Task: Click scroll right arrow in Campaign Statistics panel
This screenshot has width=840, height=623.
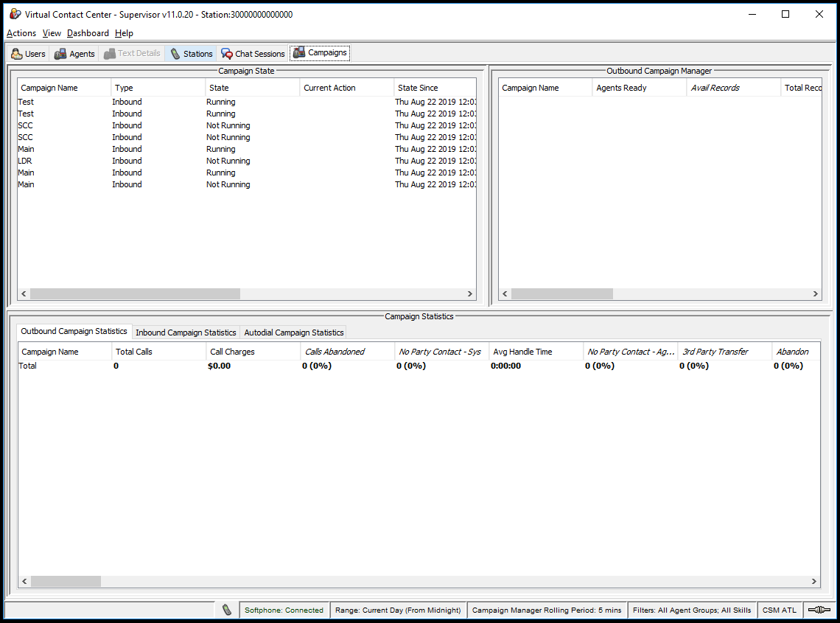Action: (x=813, y=581)
